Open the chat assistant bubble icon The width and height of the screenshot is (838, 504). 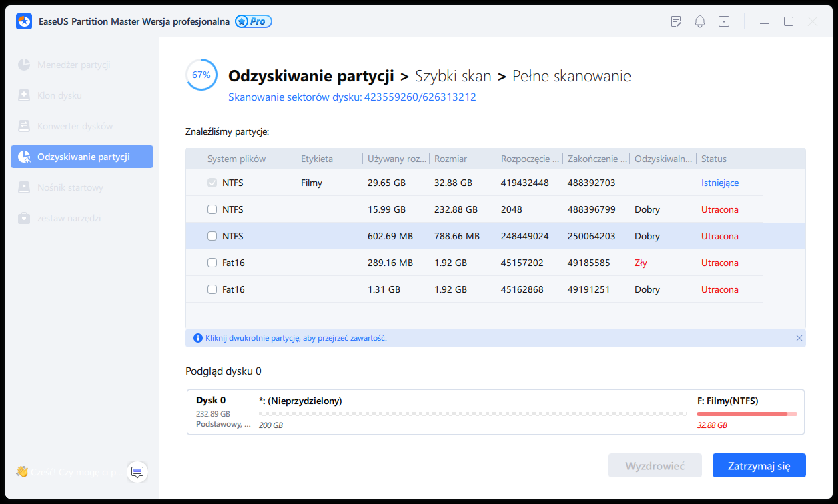coord(137,472)
